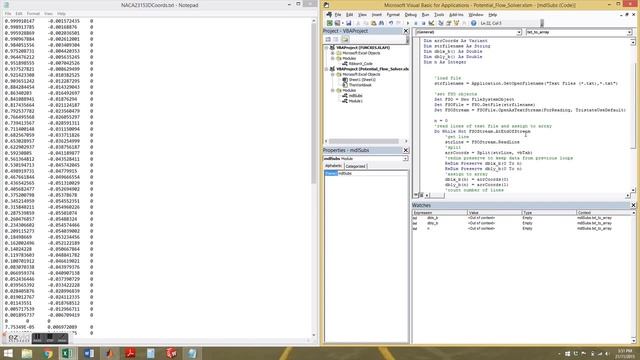Open Word from taskbar
Image resolution: width=640 pixels, height=360 pixels.
(x=89, y=353)
